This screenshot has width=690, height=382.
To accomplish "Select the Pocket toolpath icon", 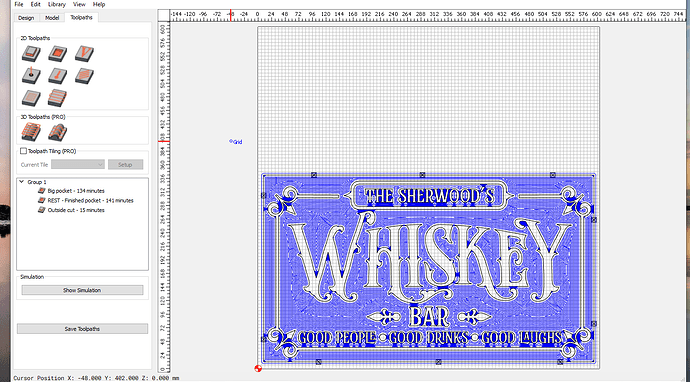I will 58,54.
